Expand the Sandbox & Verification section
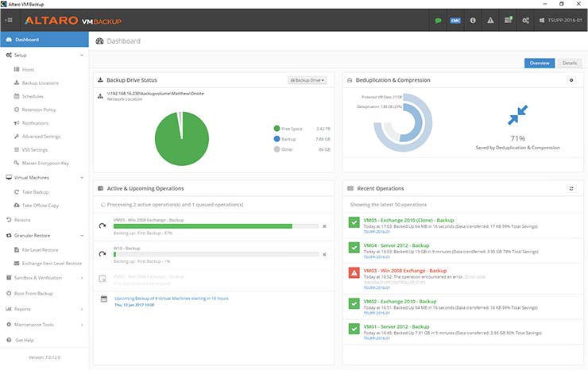The image size is (588, 370). coord(82,278)
